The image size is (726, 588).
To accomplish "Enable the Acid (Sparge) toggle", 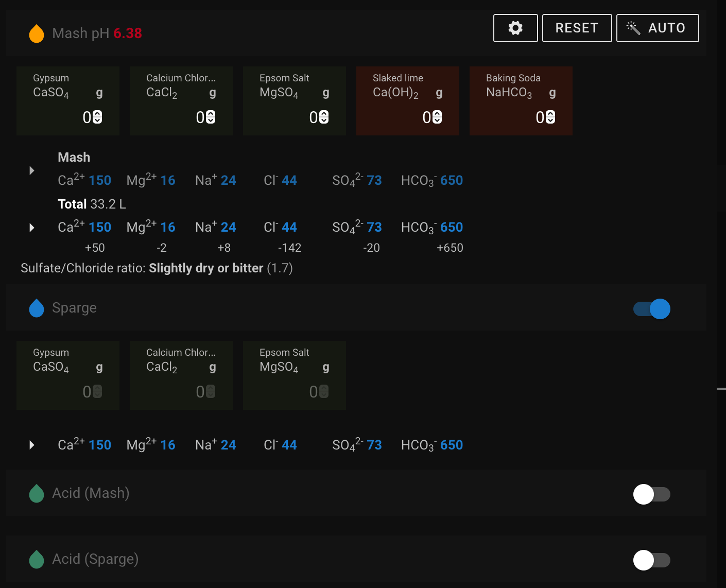I will (652, 560).
